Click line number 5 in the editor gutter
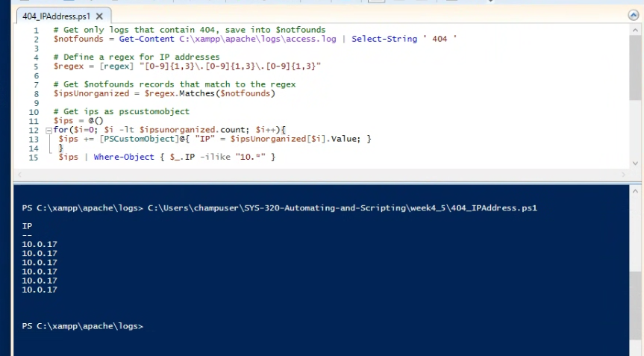The image size is (644, 356). click(35, 66)
